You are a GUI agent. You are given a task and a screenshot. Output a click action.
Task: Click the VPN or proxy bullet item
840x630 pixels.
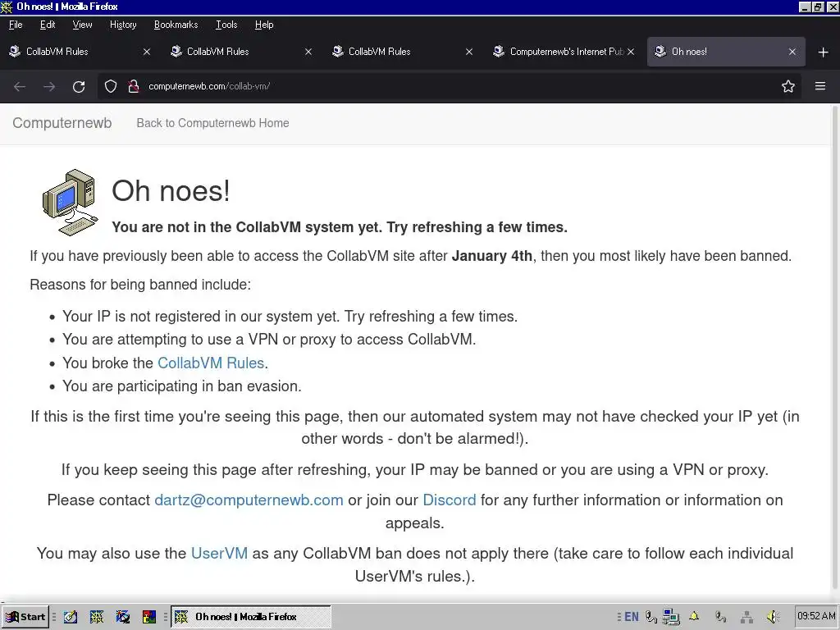coord(269,340)
